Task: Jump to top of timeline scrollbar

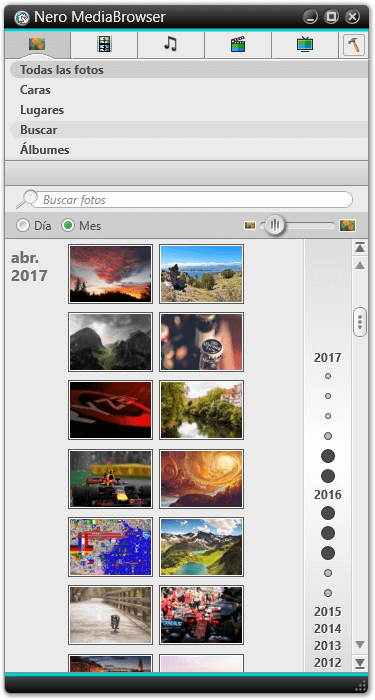Action: click(360, 247)
